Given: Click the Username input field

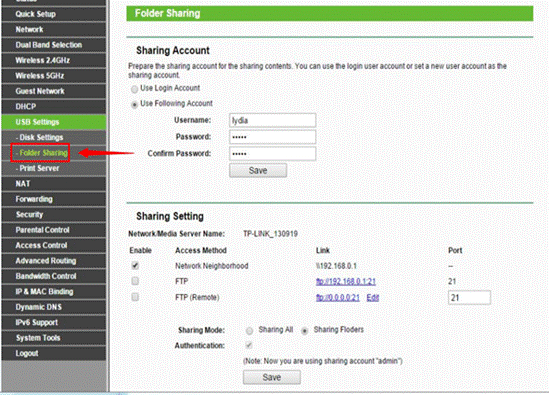Looking at the screenshot, I should point(272,120).
